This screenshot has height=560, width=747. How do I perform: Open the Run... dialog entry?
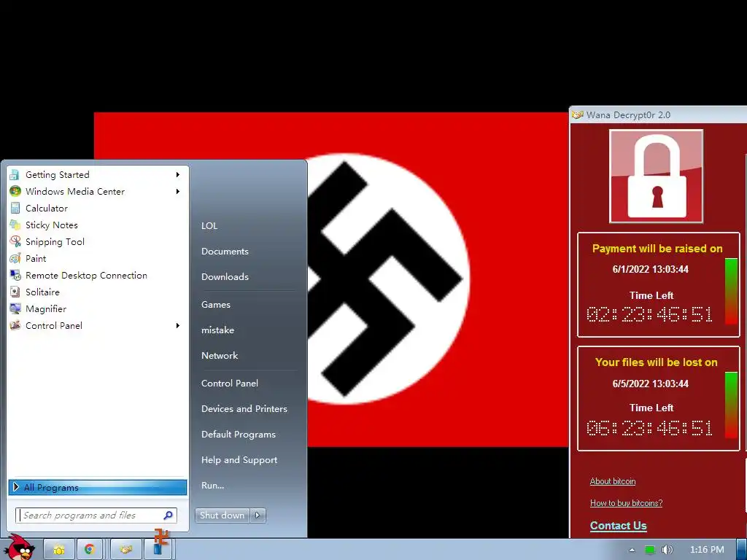[x=212, y=486]
